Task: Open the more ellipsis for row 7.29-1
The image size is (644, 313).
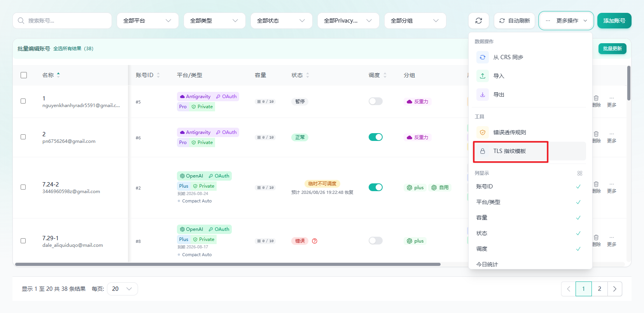Action: (x=612, y=237)
